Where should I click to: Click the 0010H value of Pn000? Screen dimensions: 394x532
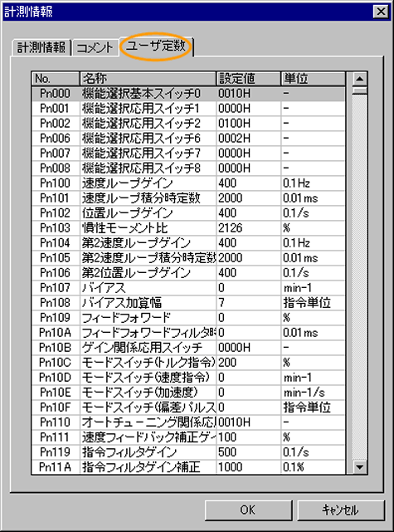249,93
